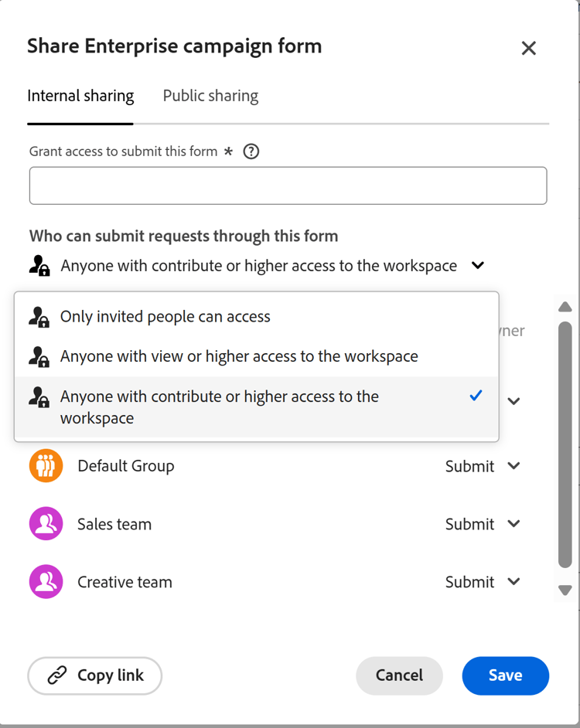Click the scrollbar down arrow
Screen dimensions: 580x728
pyautogui.click(x=565, y=590)
